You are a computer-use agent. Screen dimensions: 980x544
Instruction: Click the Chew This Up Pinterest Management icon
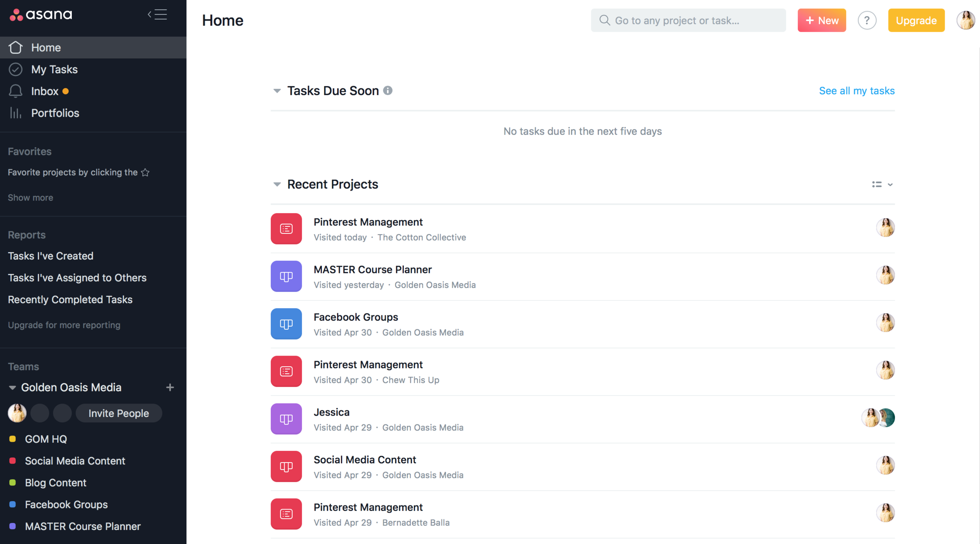pos(286,371)
